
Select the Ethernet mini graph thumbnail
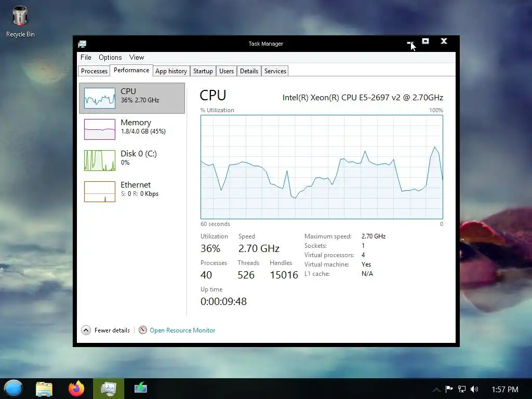(x=100, y=192)
